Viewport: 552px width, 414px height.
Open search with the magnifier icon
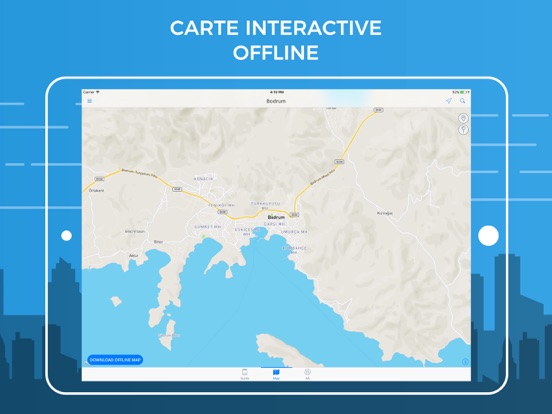click(463, 101)
